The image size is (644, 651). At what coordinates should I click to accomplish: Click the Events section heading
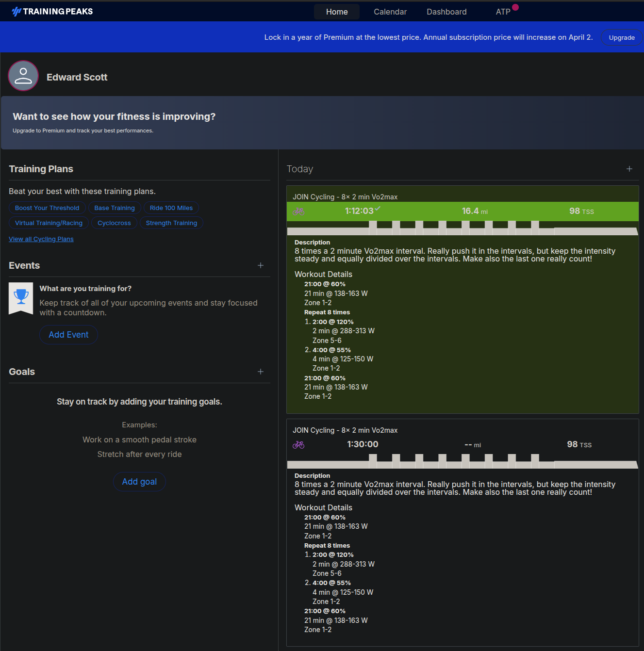point(24,265)
